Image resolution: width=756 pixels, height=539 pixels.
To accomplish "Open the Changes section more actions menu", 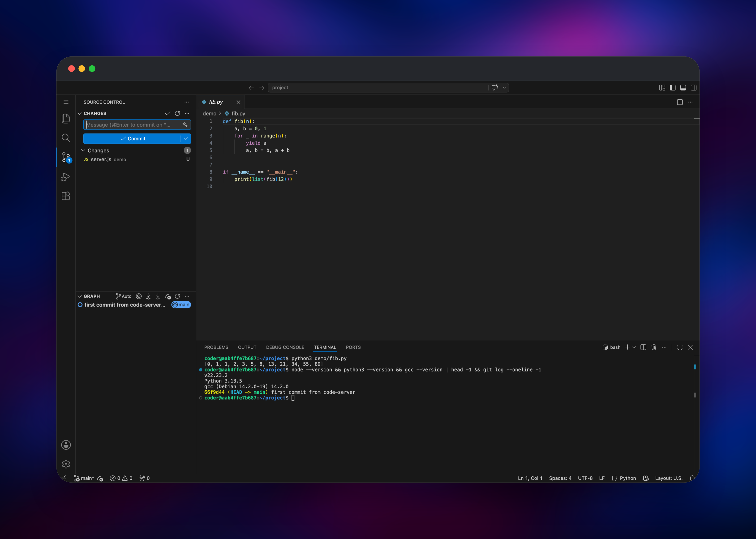I will 187,114.
